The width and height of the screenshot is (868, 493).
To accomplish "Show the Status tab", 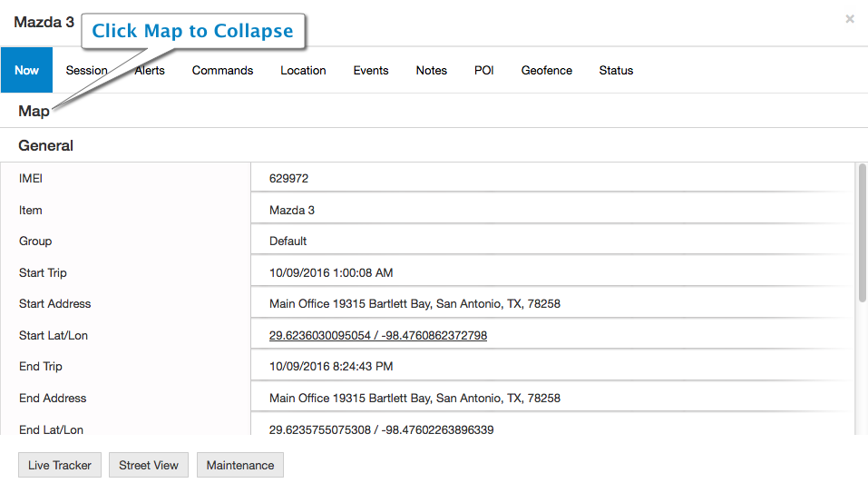I will tap(616, 70).
